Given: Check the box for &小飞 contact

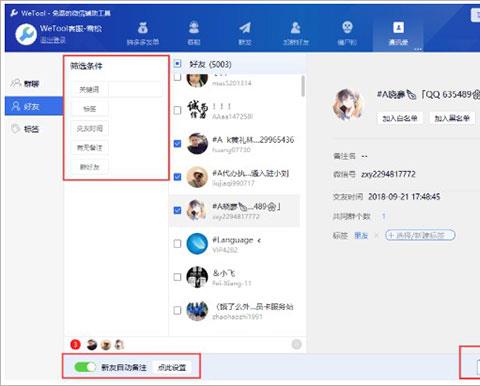Looking at the screenshot, I should tap(178, 277).
